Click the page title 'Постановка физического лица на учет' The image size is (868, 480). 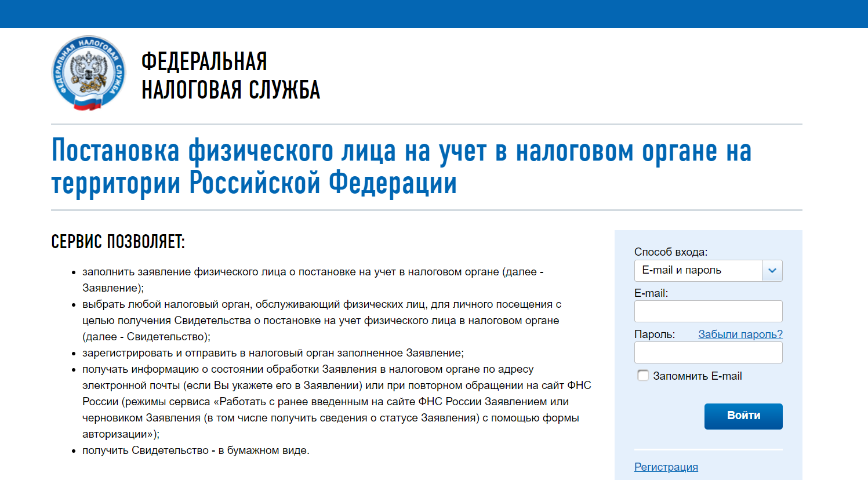401,166
